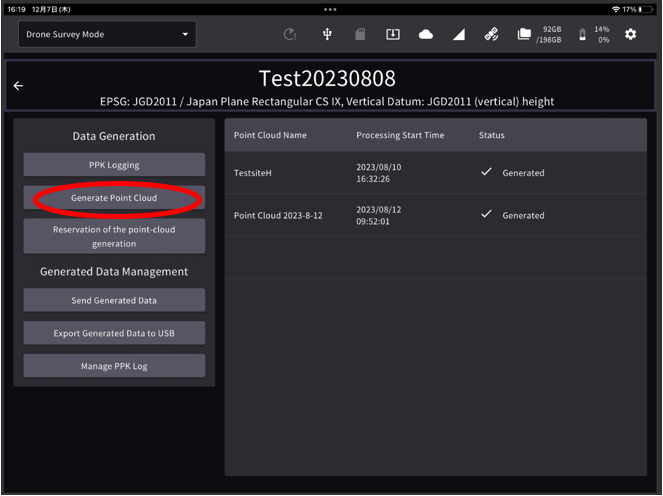Screen dimensions: 663x496
Task: Click the checkmark for Point Cloud 2023-8-12
Action: tap(486, 214)
